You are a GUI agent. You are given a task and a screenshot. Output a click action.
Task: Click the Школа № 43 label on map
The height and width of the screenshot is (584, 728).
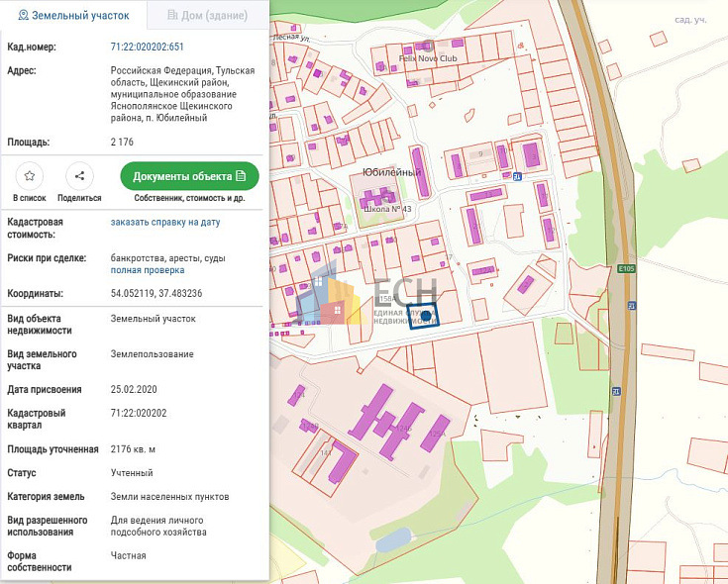[x=387, y=209]
